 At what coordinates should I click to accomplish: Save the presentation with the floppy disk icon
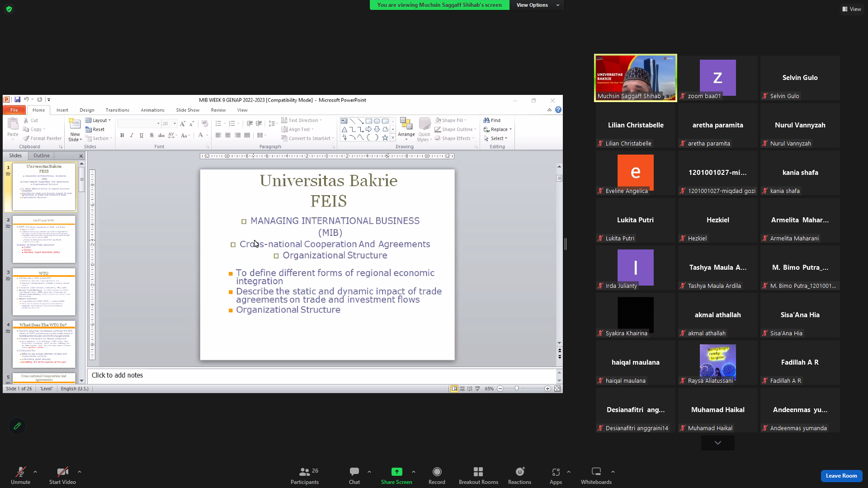[17, 99]
